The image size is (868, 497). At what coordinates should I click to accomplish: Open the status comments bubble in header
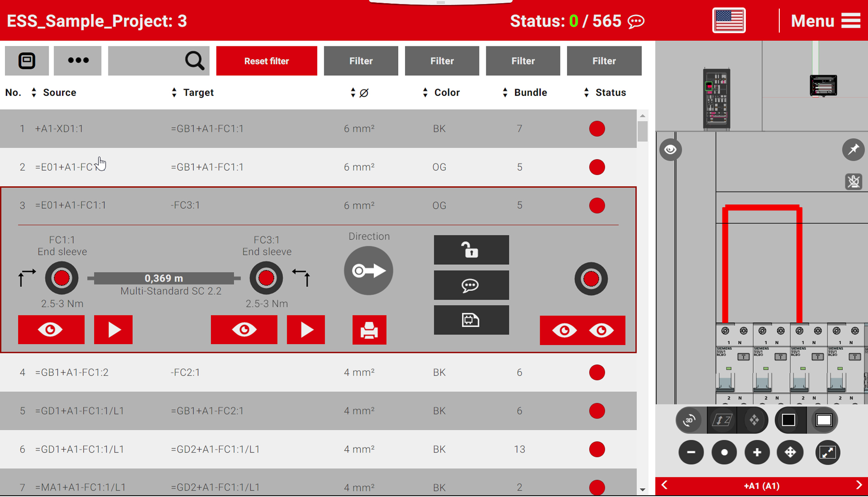[637, 22]
